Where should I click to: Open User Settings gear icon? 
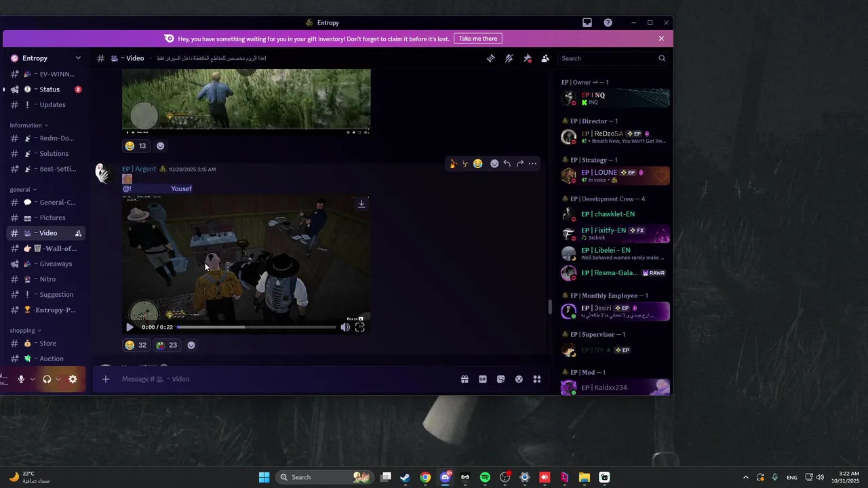click(73, 380)
